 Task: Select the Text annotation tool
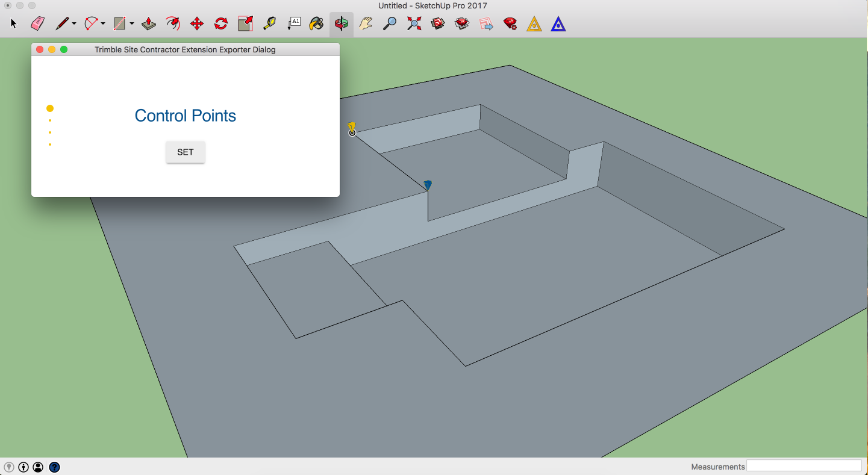(294, 23)
